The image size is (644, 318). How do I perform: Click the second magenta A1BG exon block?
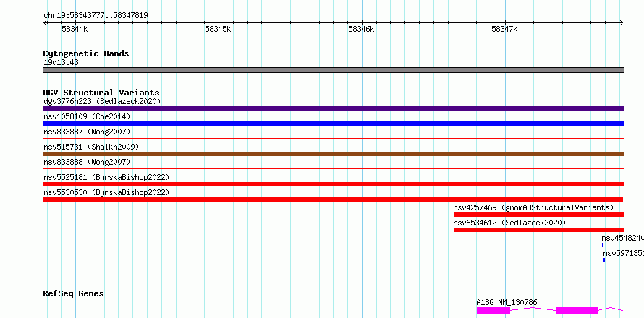click(x=576, y=311)
